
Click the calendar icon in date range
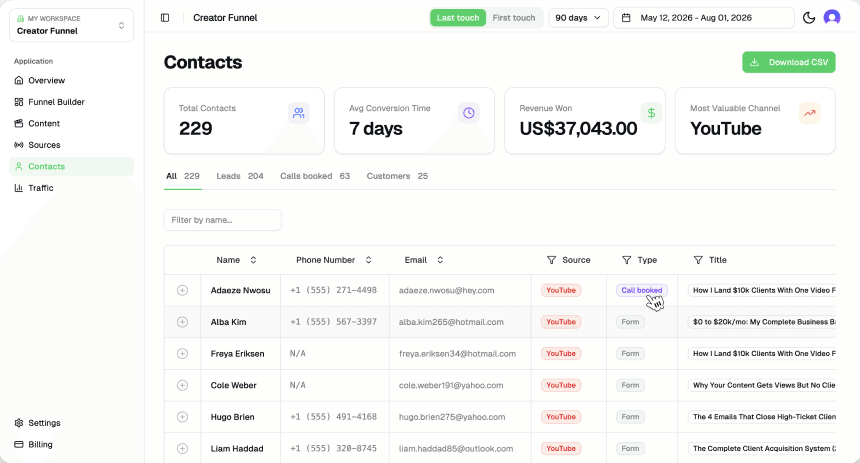point(626,18)
